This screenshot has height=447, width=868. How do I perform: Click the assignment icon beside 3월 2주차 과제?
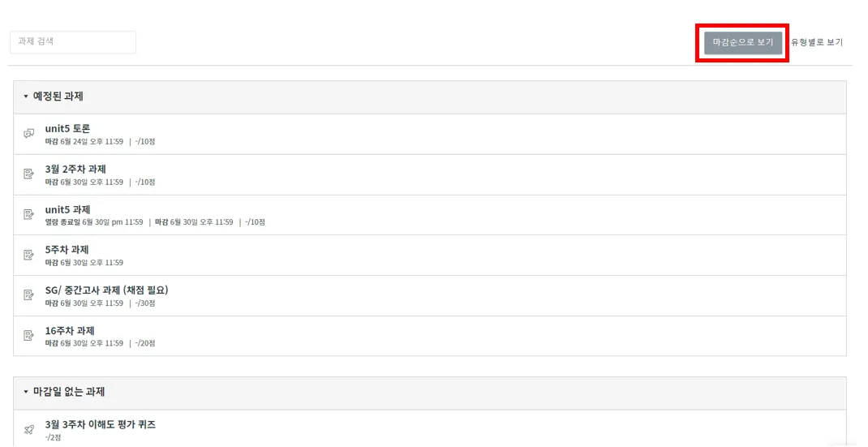click(x=29, y=174)
